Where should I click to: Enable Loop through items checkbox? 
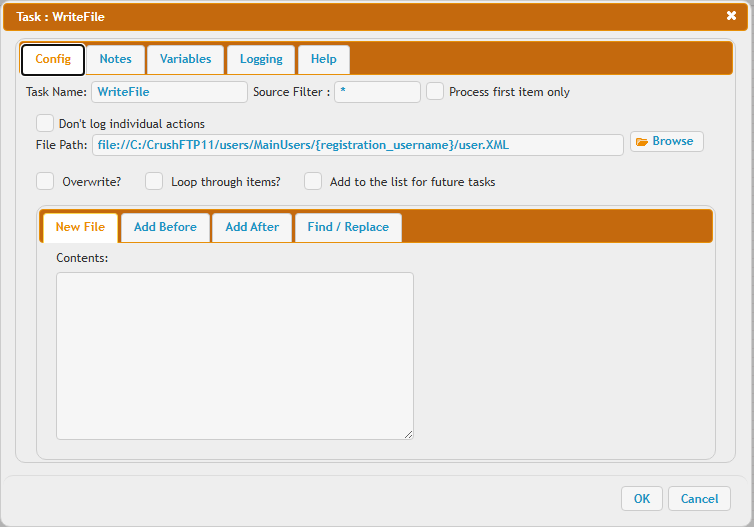(154, 182)
